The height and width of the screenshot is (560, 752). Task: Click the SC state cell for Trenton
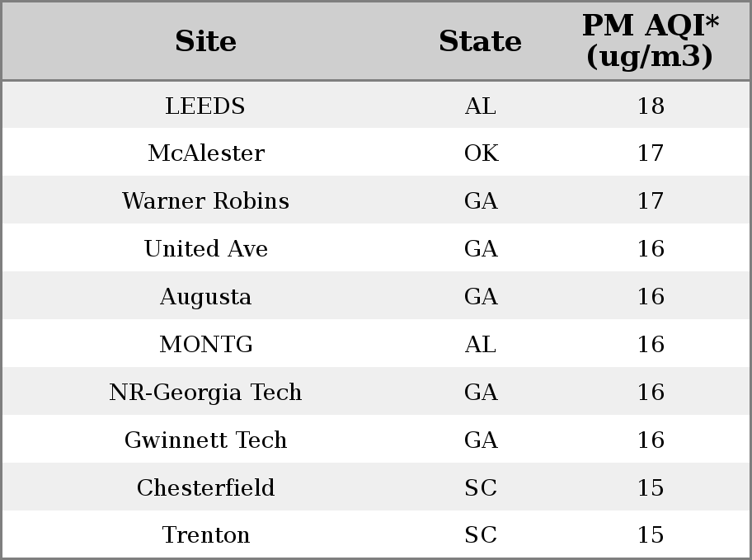point(481,535)
